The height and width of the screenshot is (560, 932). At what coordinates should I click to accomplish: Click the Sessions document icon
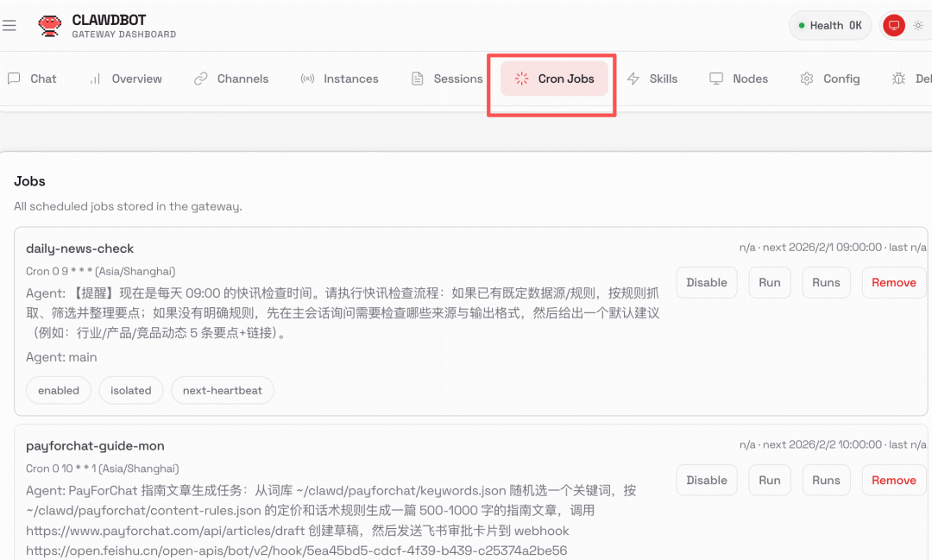(418, 79)
